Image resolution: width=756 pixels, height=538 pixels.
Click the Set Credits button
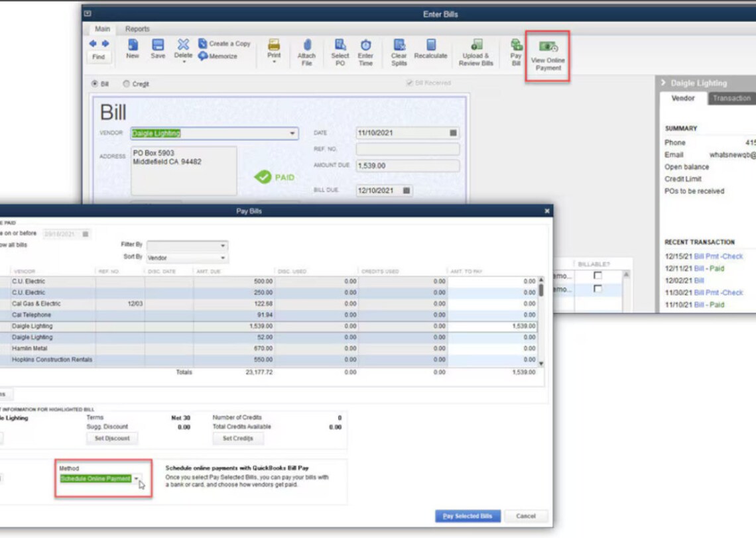click(x=237, y=439)
